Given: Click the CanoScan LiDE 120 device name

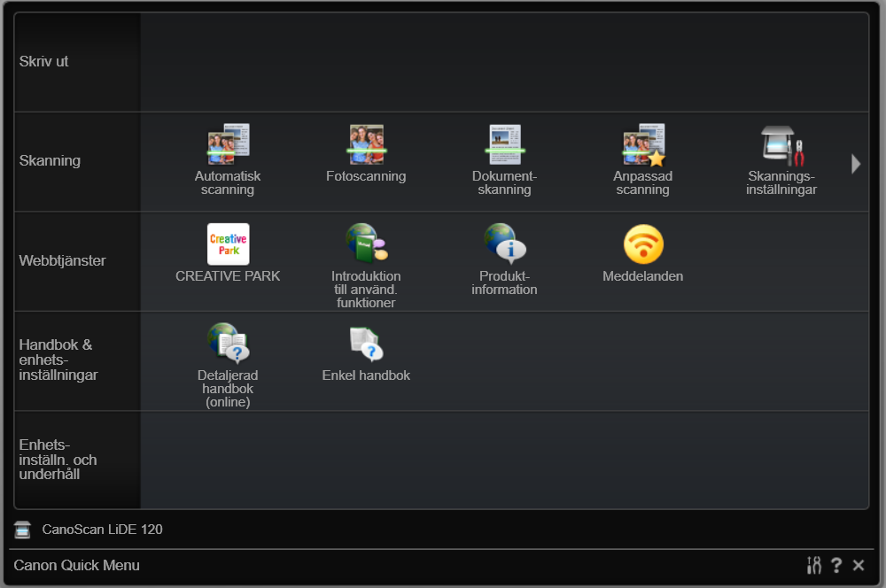Looking at the screenshot, I should tap(102, 530).
